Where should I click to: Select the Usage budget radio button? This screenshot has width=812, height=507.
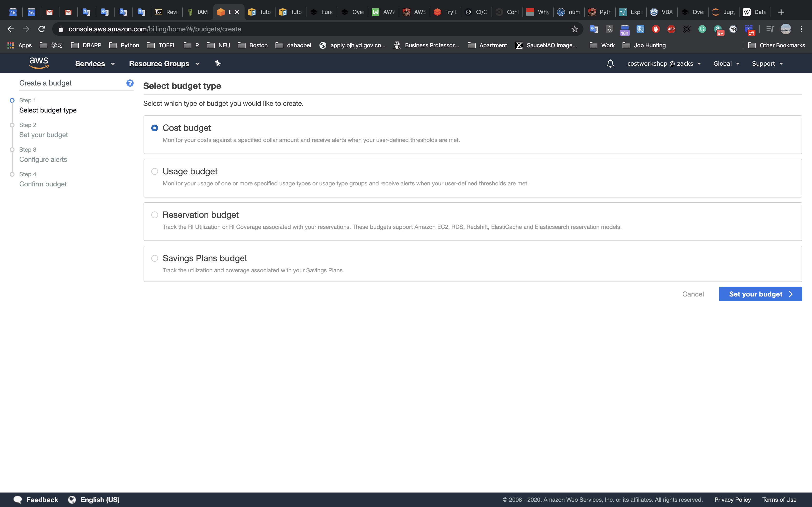pos(154,171)
